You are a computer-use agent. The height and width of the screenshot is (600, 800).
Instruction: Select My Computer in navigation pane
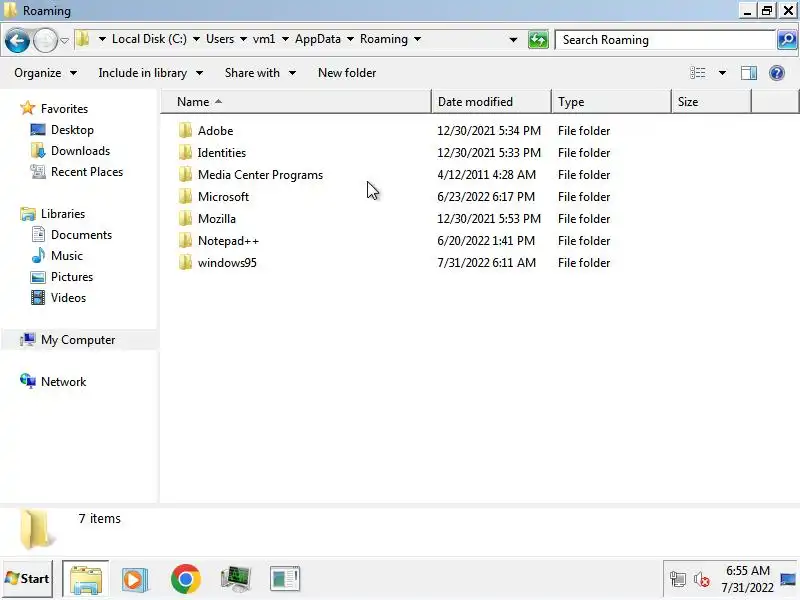[x=78, y=340]
